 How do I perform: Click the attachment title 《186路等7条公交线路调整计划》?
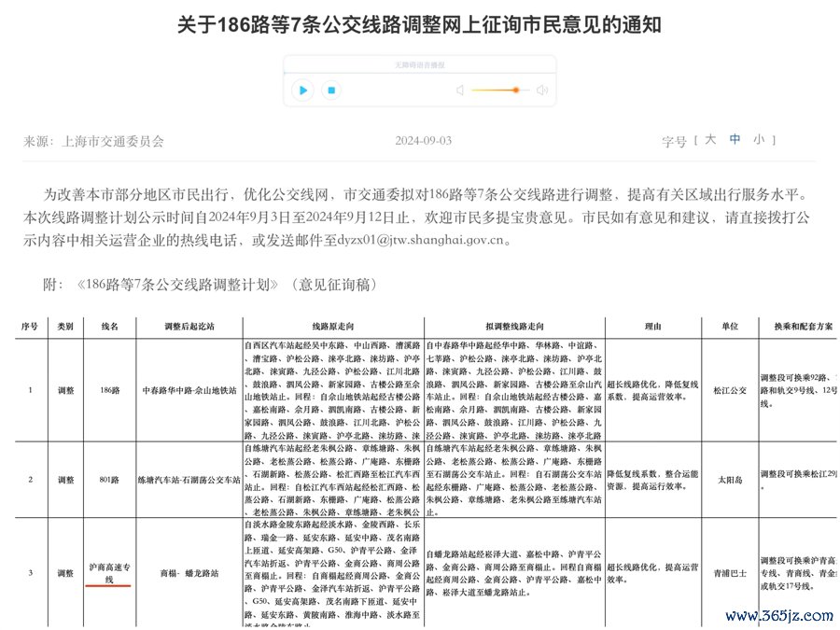(177, 284)
